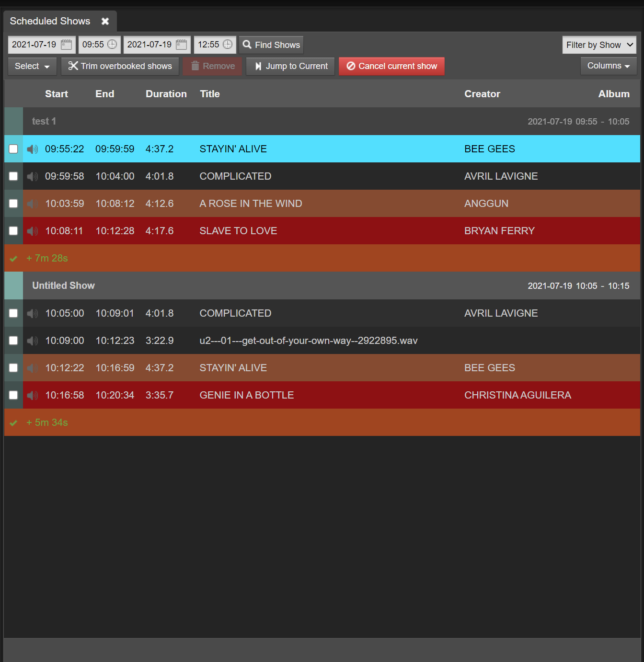Select the Untitled Show header row
Viewport: 644px width, 662px height.
point(322,285)
